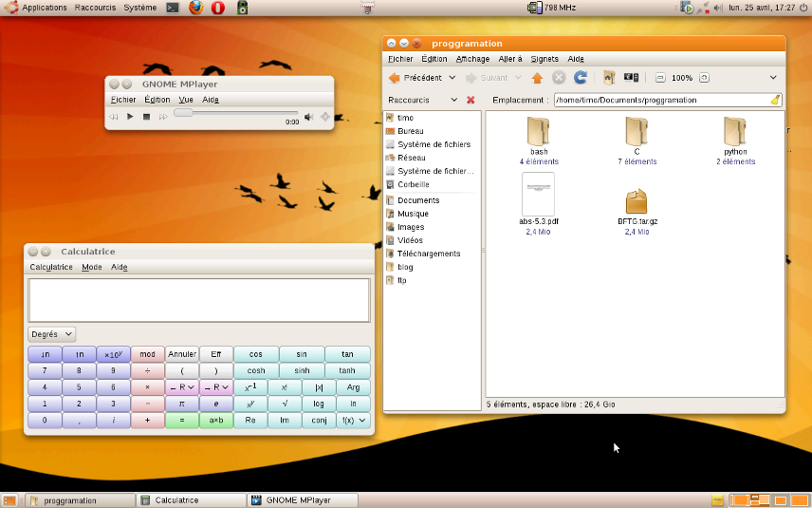Open the Mode menu in Calculatrice
Viewport: 812px width, 508px height.
point(92,267)
